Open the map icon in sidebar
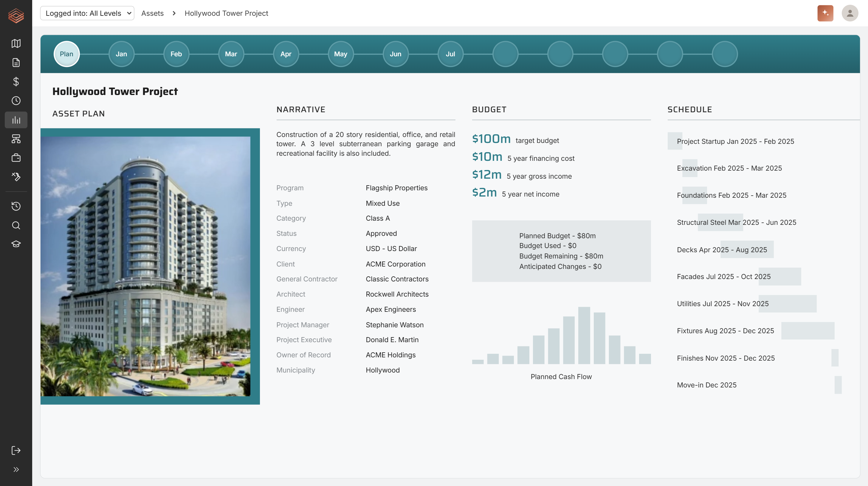This screenshot has width=868, height=486. 16,43
